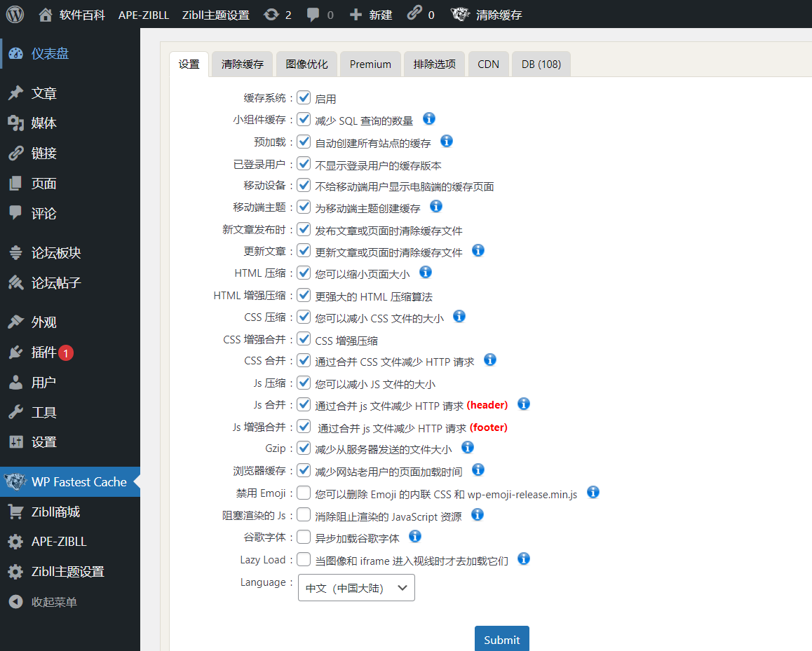
Task: Click the WordPress logo icon
Action: [x=15, y=14]
